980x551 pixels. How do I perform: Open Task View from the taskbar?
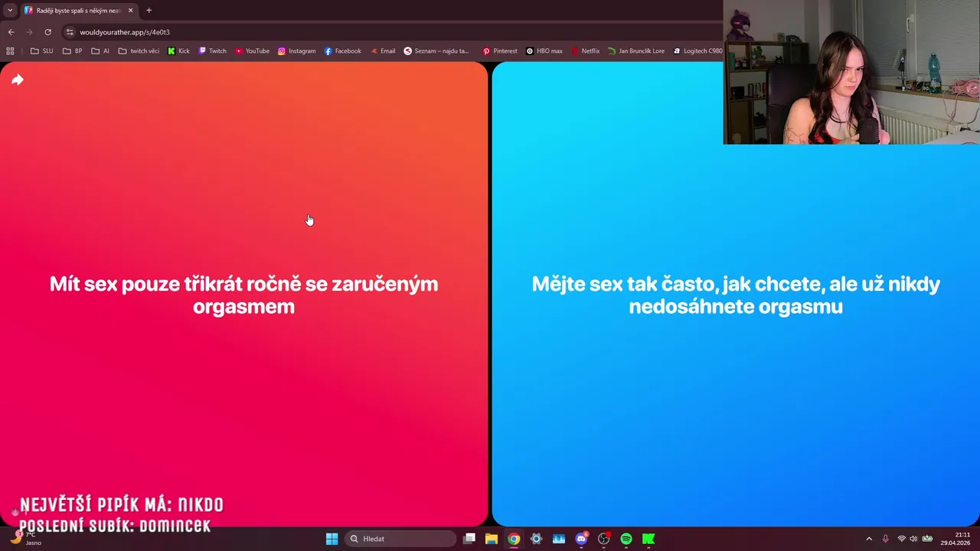coord(469,539)
